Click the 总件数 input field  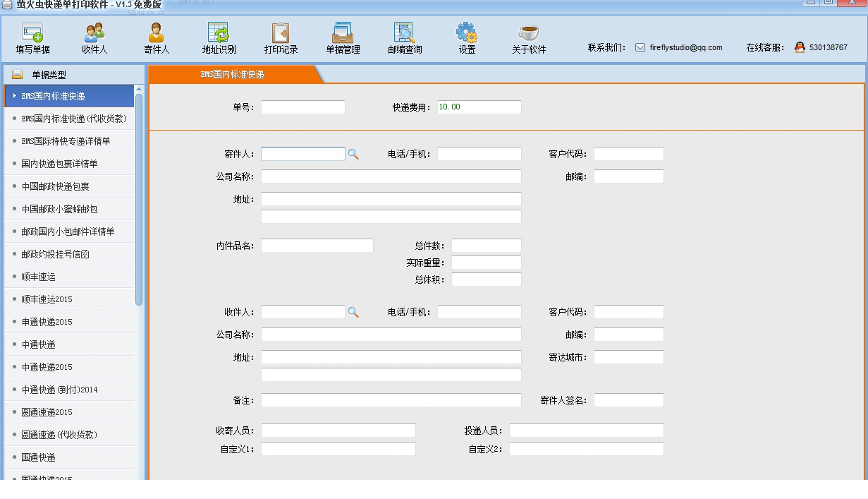point(487,246)
